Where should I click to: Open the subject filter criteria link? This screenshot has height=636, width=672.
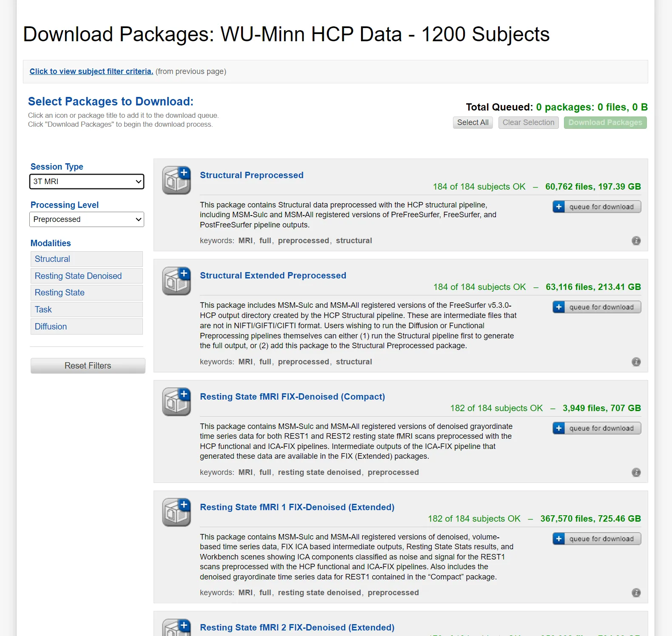[x=91, y=71]
